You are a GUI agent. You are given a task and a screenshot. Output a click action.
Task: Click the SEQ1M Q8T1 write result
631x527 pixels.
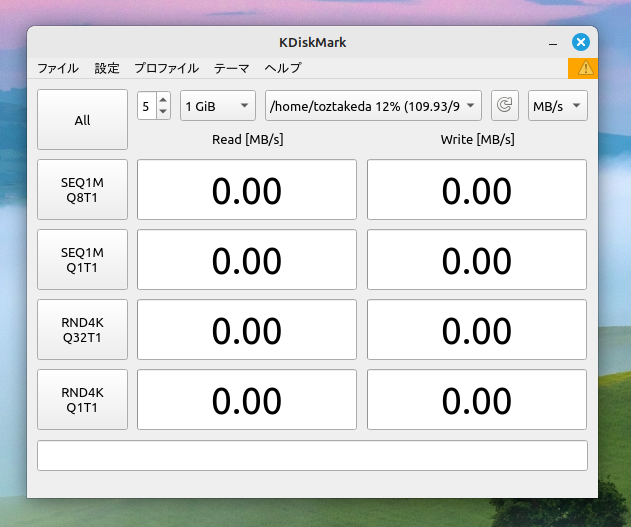477,189
